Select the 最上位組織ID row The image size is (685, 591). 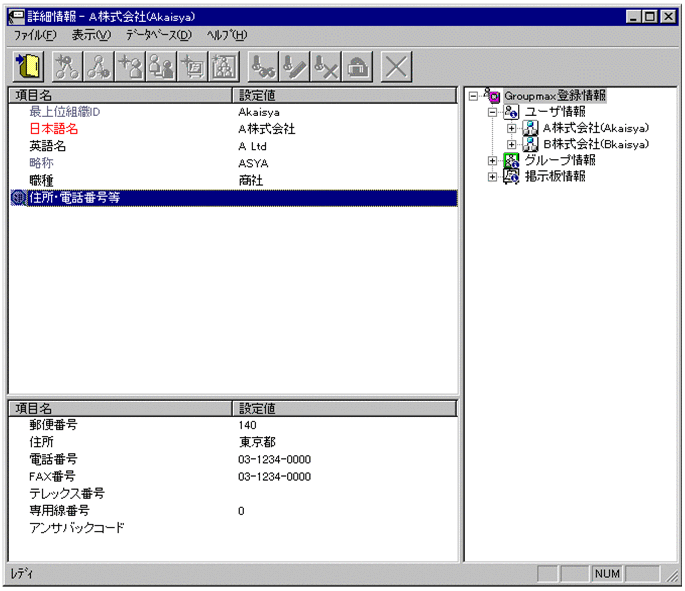[x=233, y=112]
